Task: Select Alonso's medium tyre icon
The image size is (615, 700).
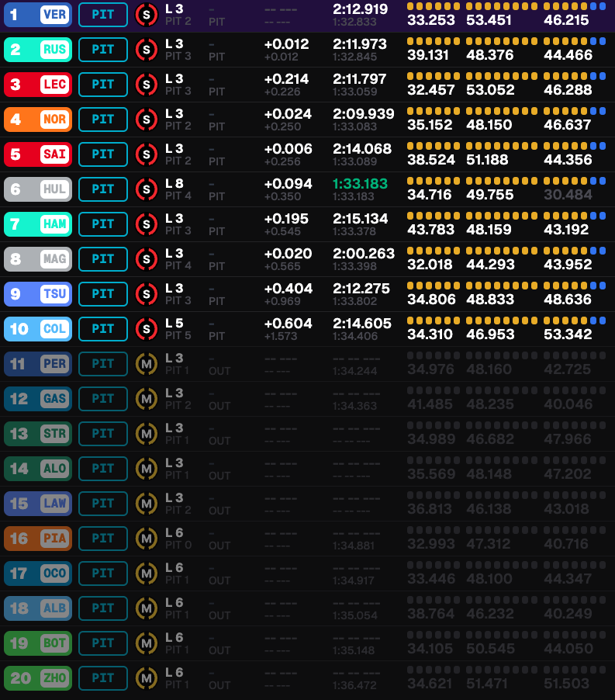Action: pos(147,469)
